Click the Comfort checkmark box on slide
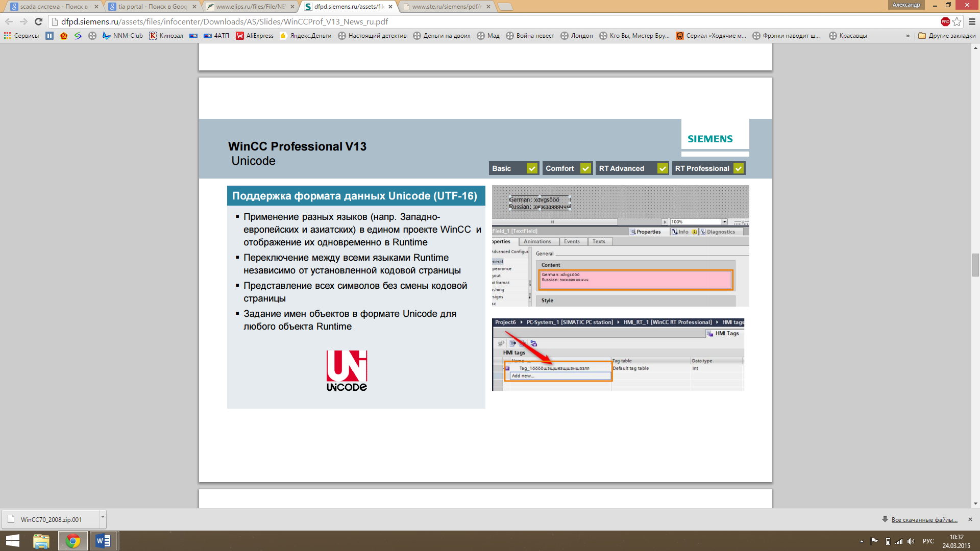This screenshot has height=551, width=980. (585, 168)
